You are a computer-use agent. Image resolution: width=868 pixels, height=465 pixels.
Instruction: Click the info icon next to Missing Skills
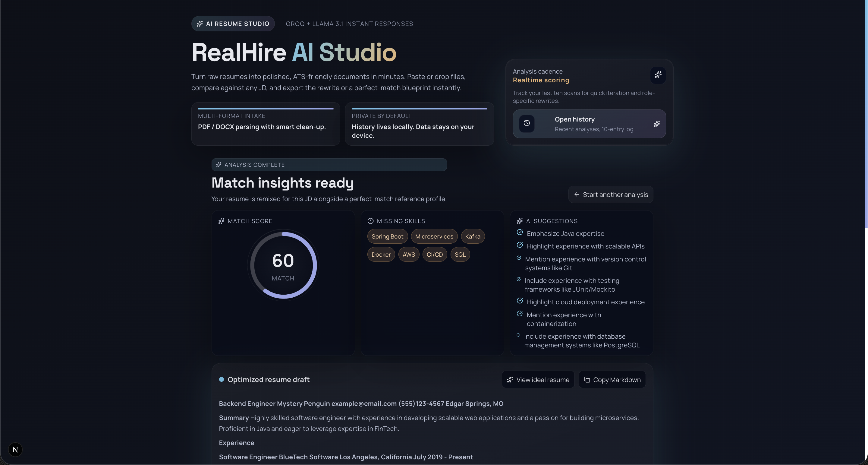[x=371, y=221]
